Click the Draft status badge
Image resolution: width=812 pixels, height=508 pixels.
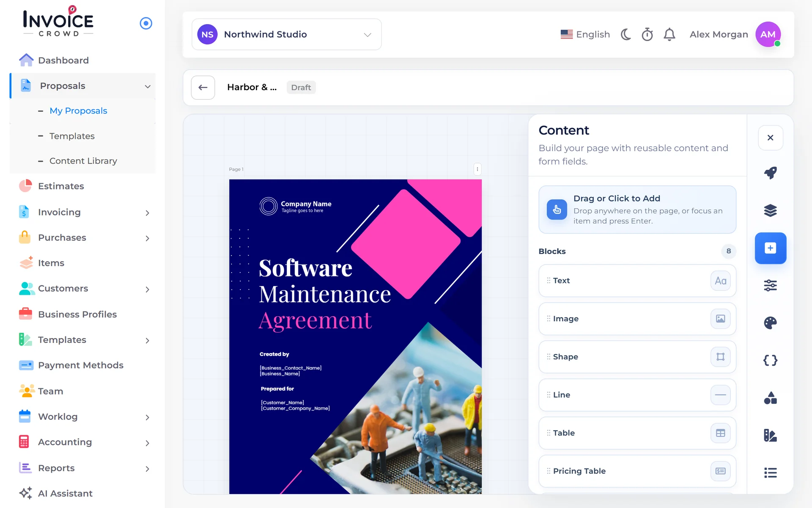(301, 88)
